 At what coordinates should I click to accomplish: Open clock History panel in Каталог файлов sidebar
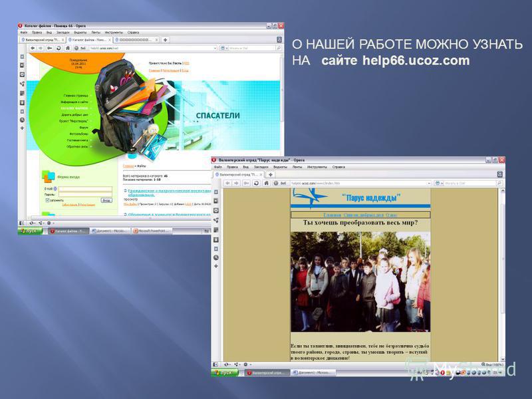click(x=22, y=120)
